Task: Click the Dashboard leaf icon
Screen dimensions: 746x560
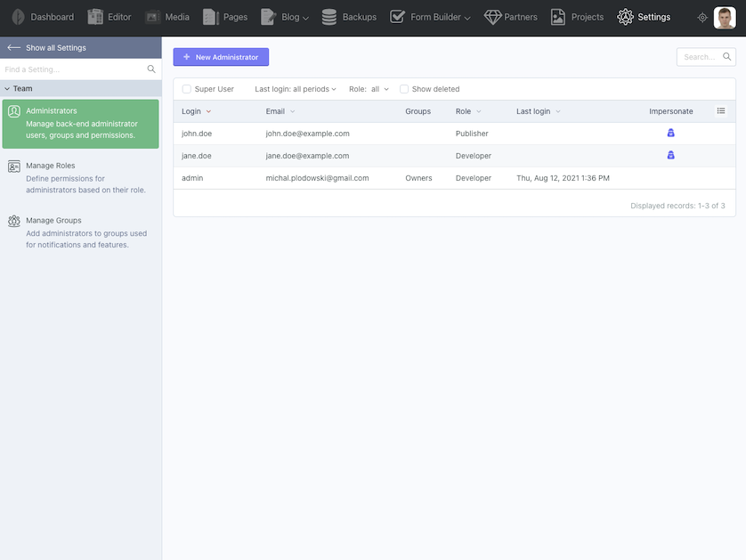Action: pyautogui.click(x=18, y=17)
